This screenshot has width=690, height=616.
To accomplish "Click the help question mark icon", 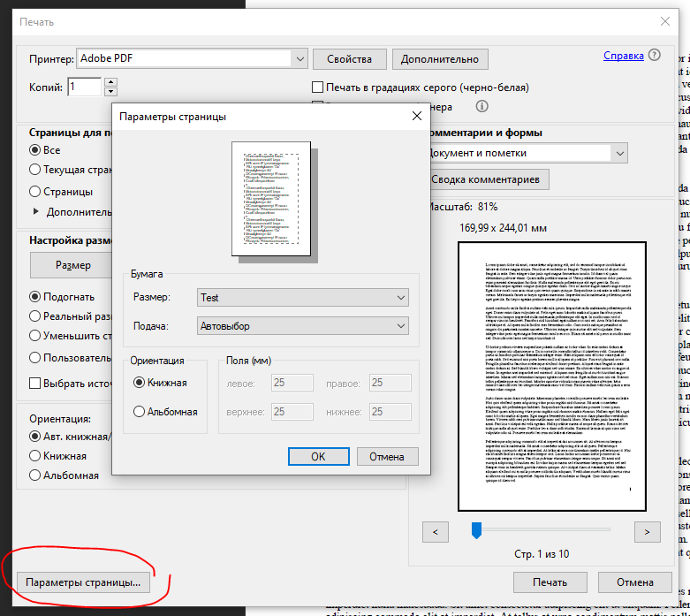I will pos(655,55).
